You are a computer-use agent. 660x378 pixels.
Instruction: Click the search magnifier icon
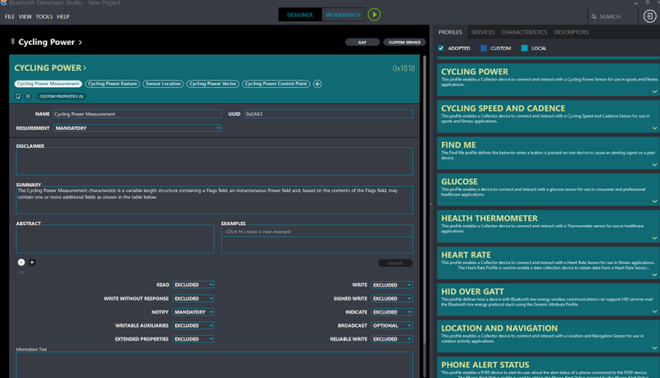pyautogui.click(x=593, y=17)
